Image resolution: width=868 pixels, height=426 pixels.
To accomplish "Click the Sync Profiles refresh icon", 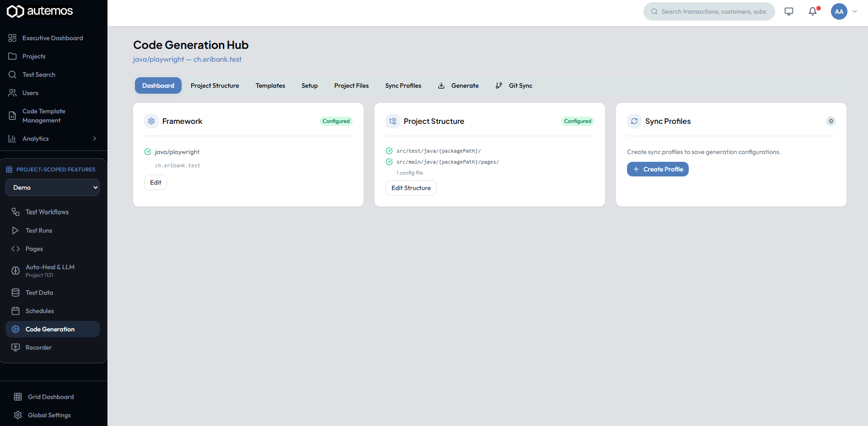I will coord(634,121).
